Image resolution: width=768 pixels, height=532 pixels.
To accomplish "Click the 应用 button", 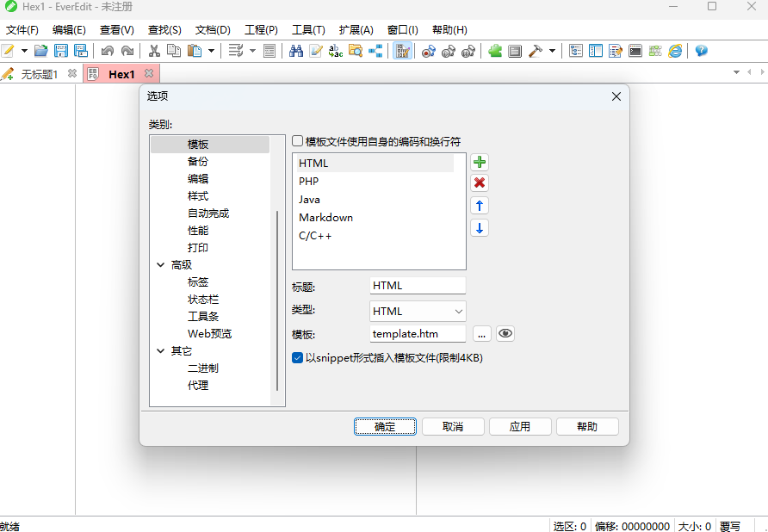I will coord(520,425).
